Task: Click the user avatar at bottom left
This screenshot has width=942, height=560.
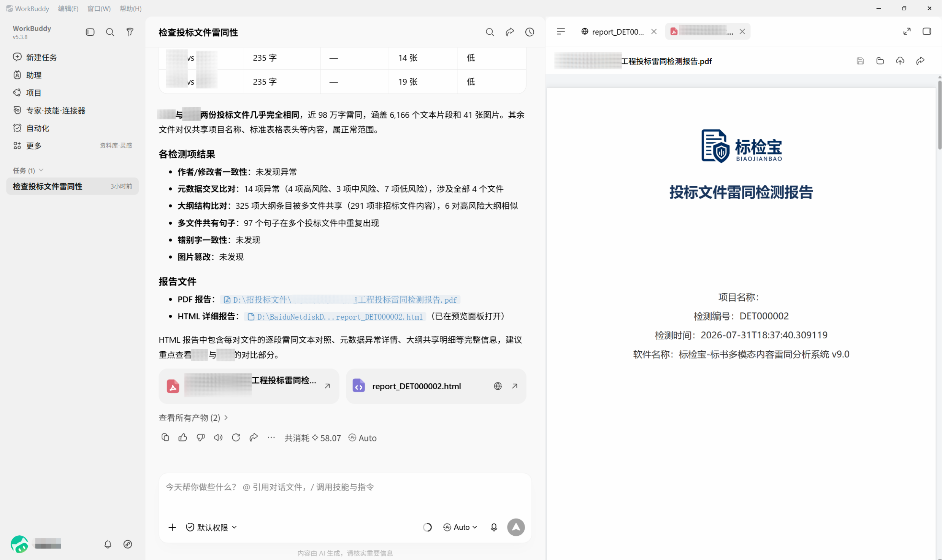Action: tap(19, 544)
